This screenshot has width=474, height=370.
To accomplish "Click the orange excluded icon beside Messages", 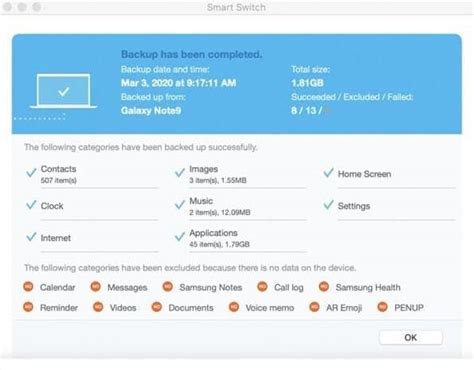I will coord(96,286).
